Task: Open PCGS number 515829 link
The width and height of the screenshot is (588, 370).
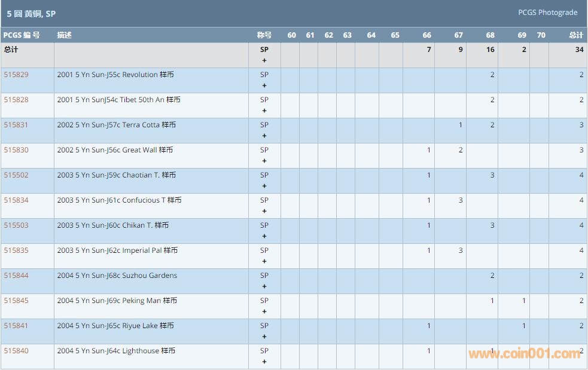Action: 16,75
